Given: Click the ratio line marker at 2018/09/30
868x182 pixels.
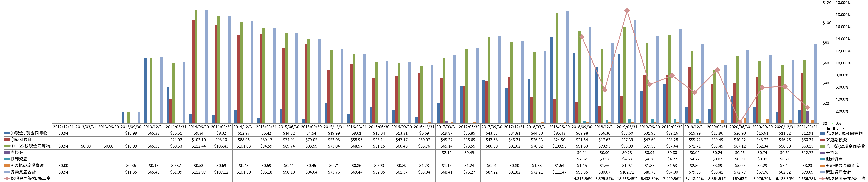Looking at the screenshot, I should (x=582, y=37).
